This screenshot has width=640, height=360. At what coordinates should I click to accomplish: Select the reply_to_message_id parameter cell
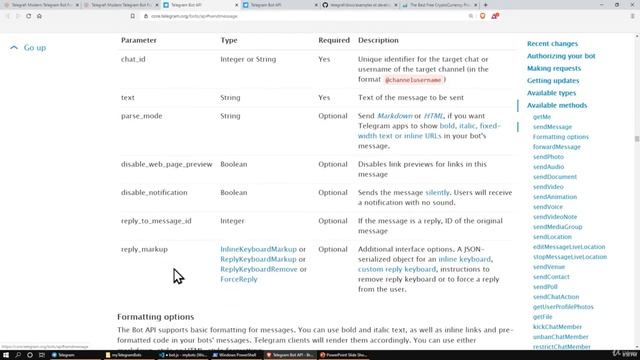pyautogui.click(x=156, y=221)
